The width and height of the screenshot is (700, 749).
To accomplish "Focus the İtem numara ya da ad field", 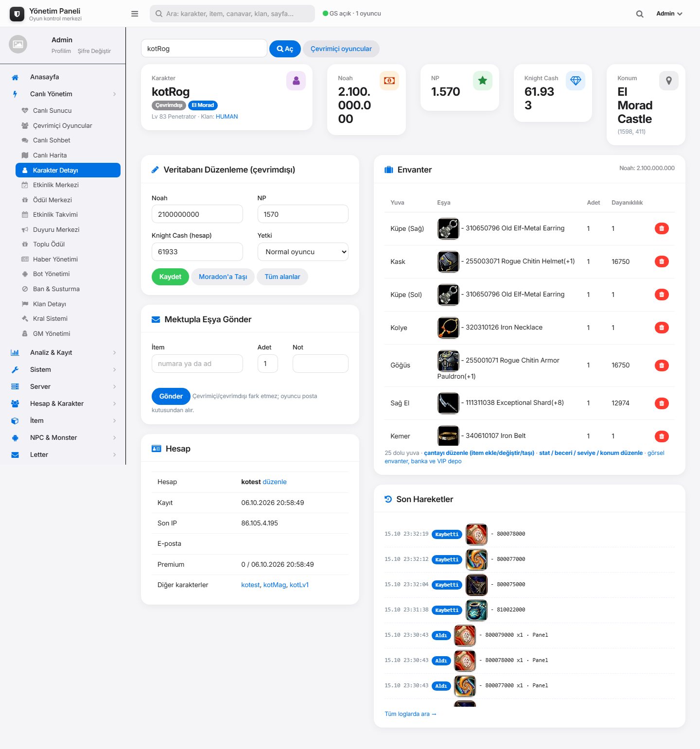I will (197, 364).
